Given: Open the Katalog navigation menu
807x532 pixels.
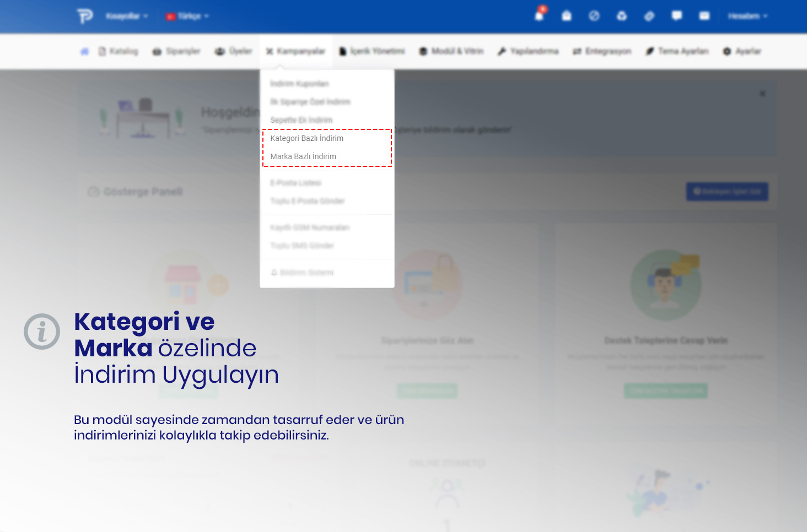Looking at the screenshot, I should (119, 51).
